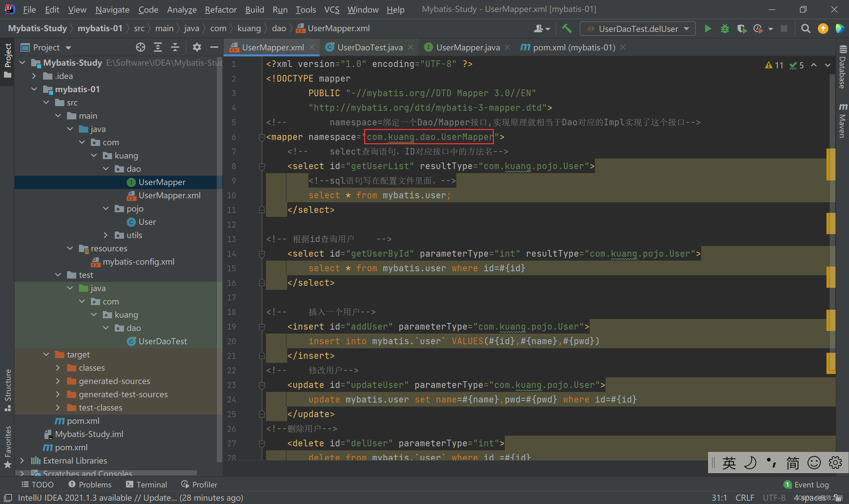
Task: Fold the addUser insert block at line 19
Action: pyautogui.click(x=261, y=327)
